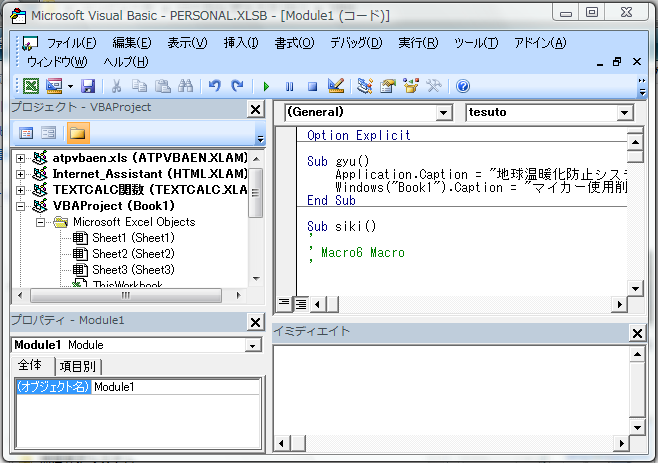This screenshot has width=658, height=463.
Task: Open the Toolbox hammer-wrench icon
Action: (433, 86)
